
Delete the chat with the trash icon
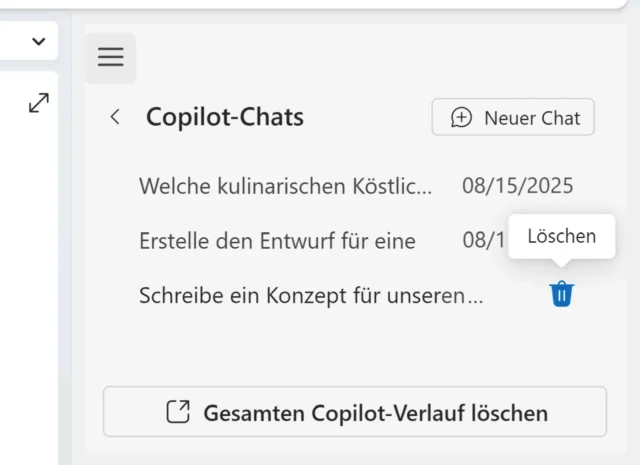pos(562,294)
